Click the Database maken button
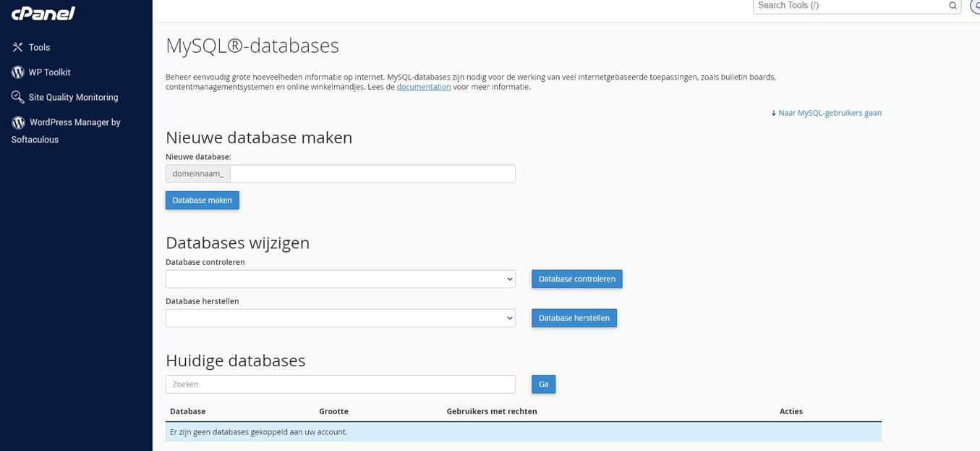The image size is (980, 451). (x=203, y=201)
